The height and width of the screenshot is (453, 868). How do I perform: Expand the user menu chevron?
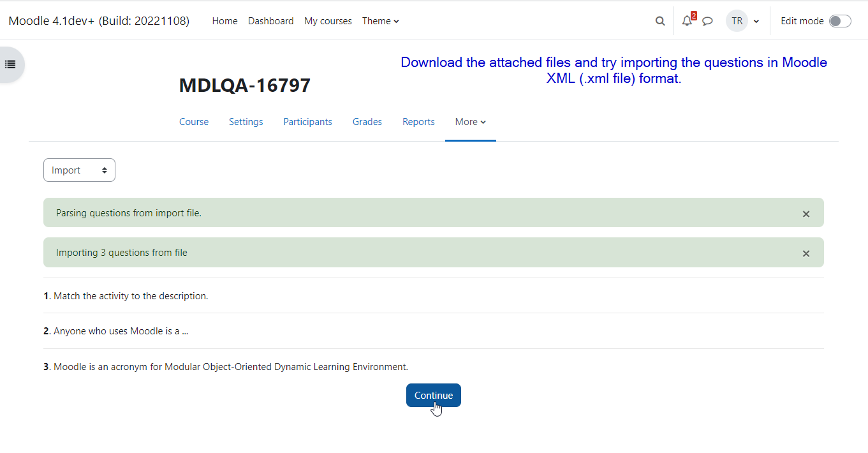click(756, 21)
